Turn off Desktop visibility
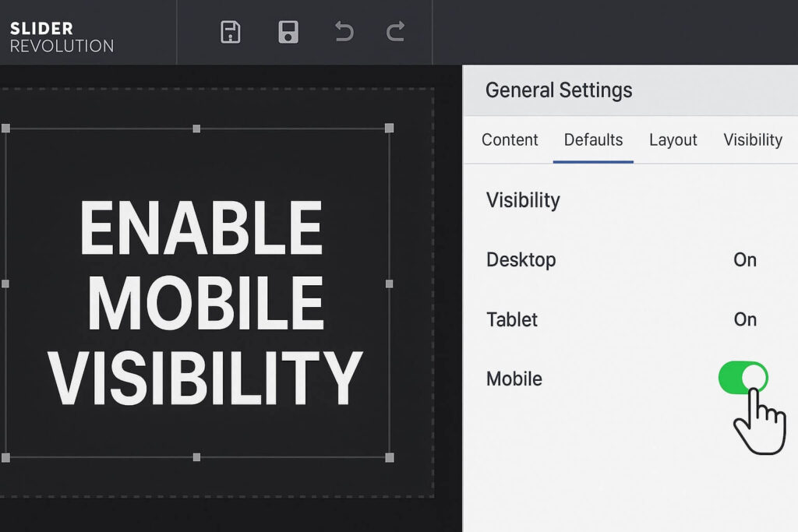 click(745, 260)
